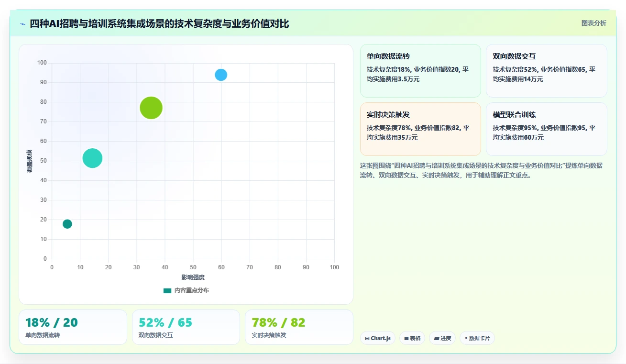The height and width of the screenshot is (364, 626).
Task: Click the 52% / 65 stat value
Action: click(165, 323)
